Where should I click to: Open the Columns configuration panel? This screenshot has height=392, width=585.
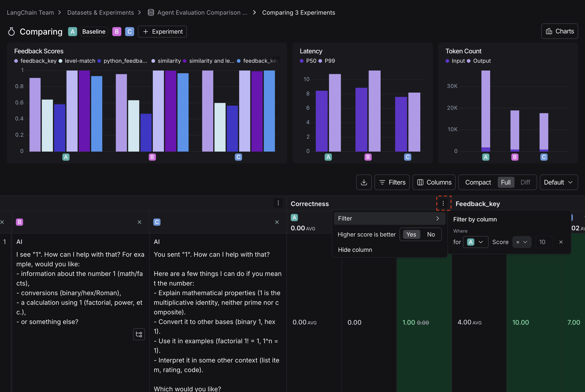click(x=434, y=182)
